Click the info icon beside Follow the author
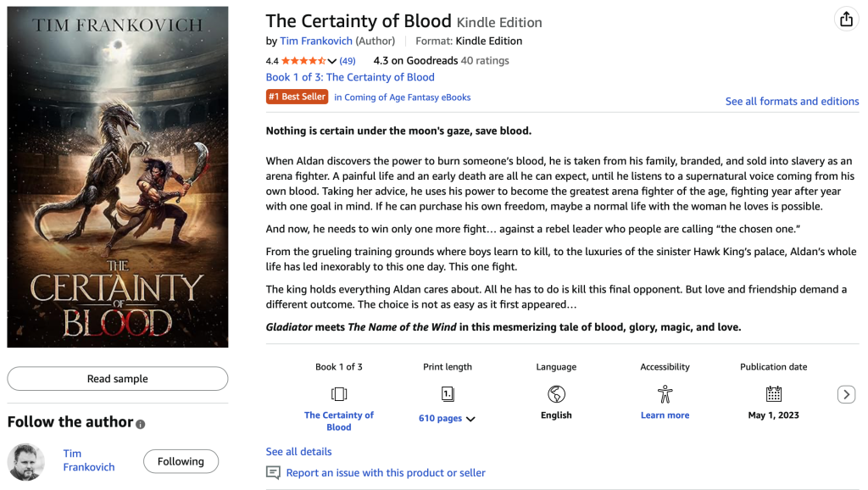Viewport: 868px width, 490px height. (x=141, y=424)
